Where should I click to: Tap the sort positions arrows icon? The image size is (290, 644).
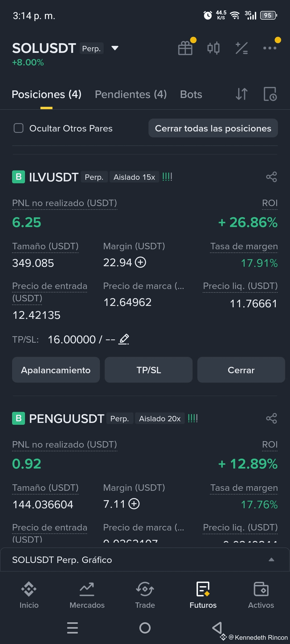click(241, 94)
